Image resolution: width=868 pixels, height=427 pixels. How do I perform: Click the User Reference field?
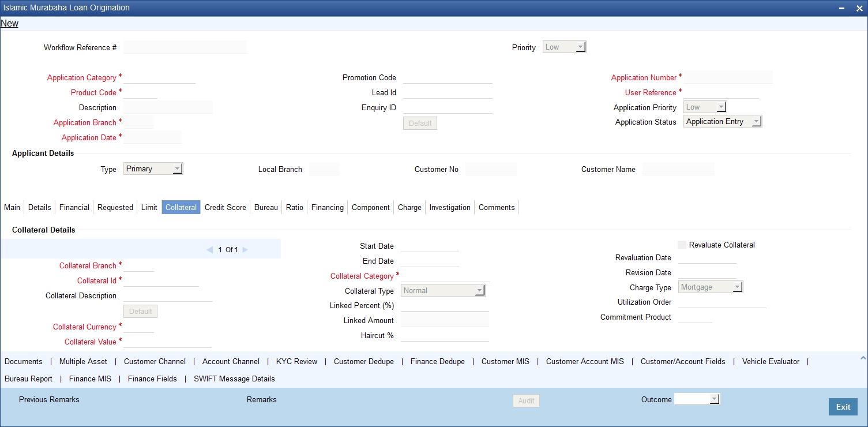(721, 92)
